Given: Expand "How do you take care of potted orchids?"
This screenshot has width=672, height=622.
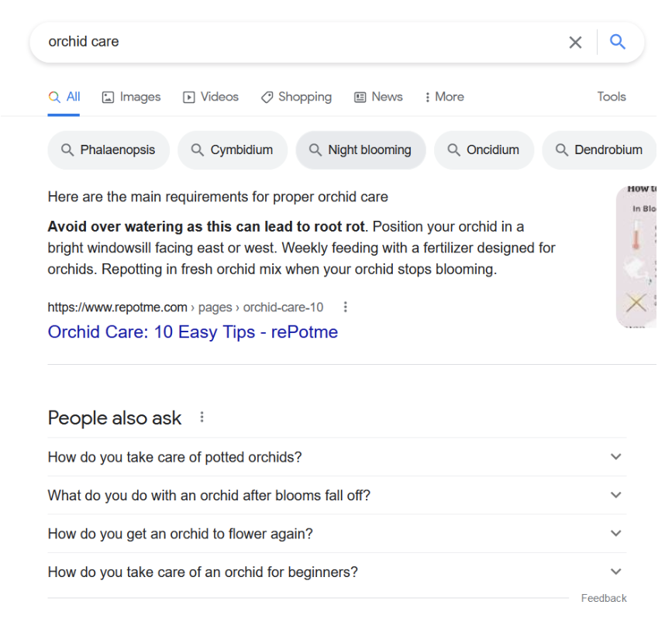Looking at the screenshot, I should pyautogui.click(x=336, y=457).
